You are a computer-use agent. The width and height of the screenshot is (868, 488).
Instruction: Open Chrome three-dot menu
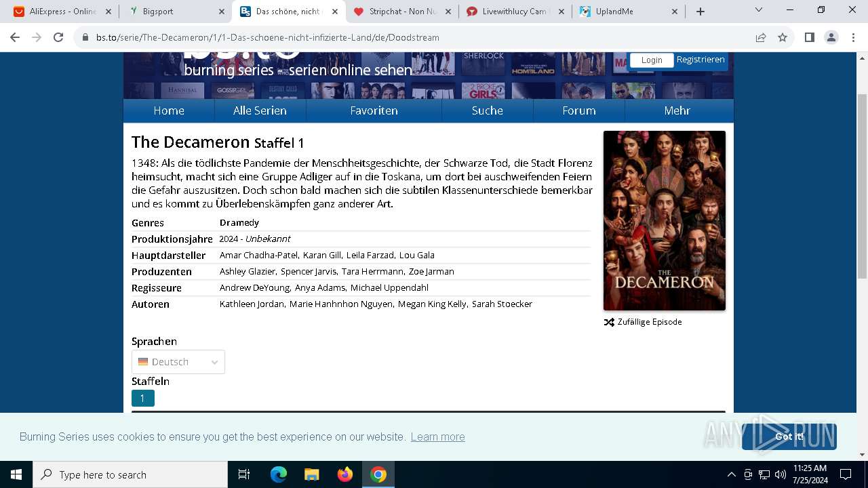pyautogui.click(x=853, y=37)
